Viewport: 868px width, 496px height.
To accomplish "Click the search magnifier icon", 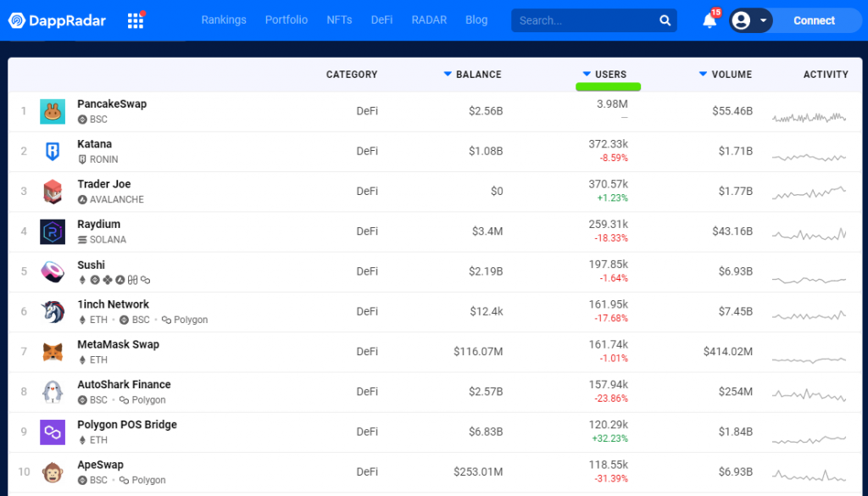I will [x=665, y=20].
